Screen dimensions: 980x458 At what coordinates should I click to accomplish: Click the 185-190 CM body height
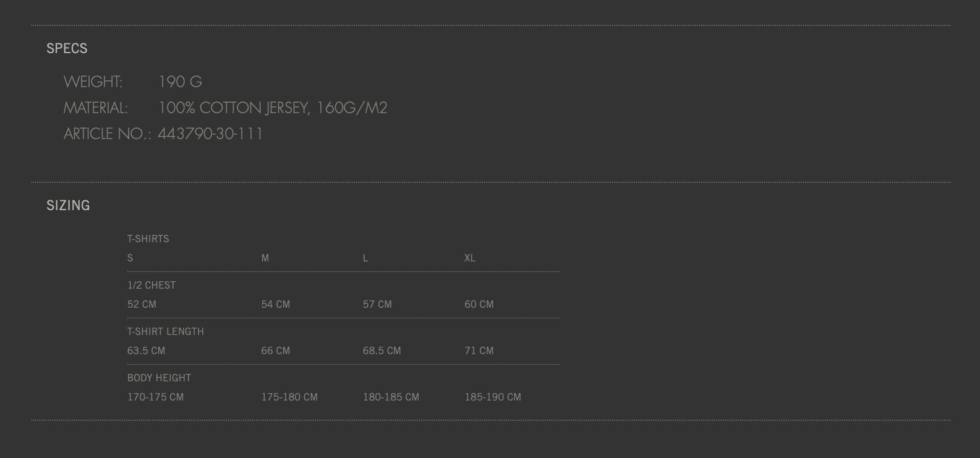click(492, 397)
